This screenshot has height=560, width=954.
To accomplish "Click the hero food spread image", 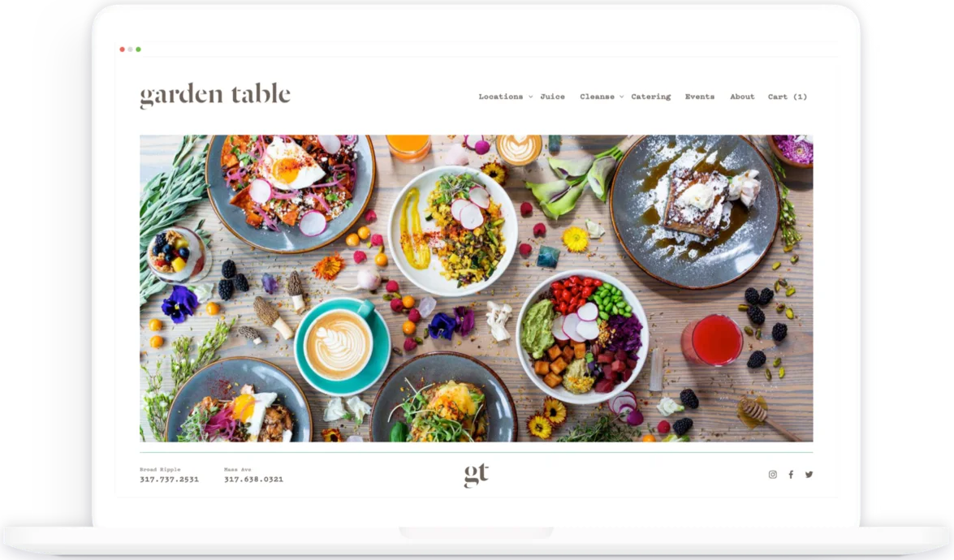I will 477,288.
